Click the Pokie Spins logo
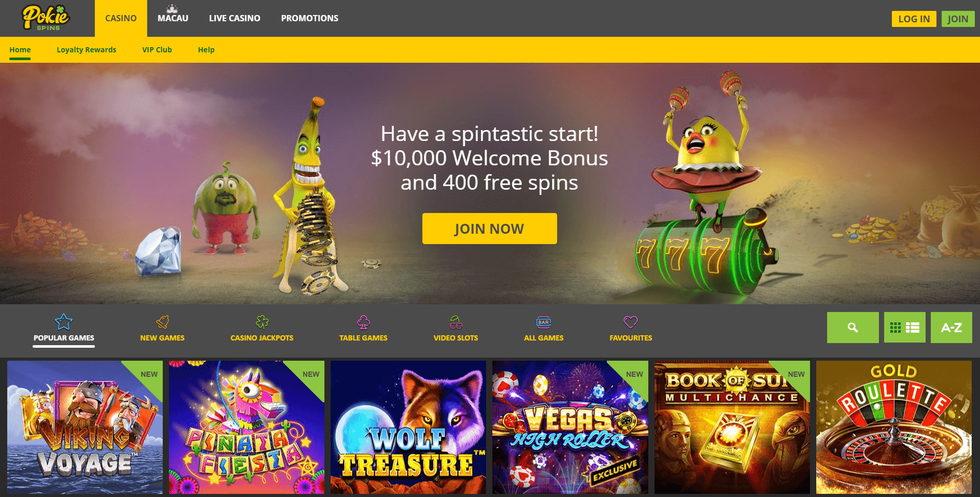This screenshot has height=497, width=980. coord(46,18)
